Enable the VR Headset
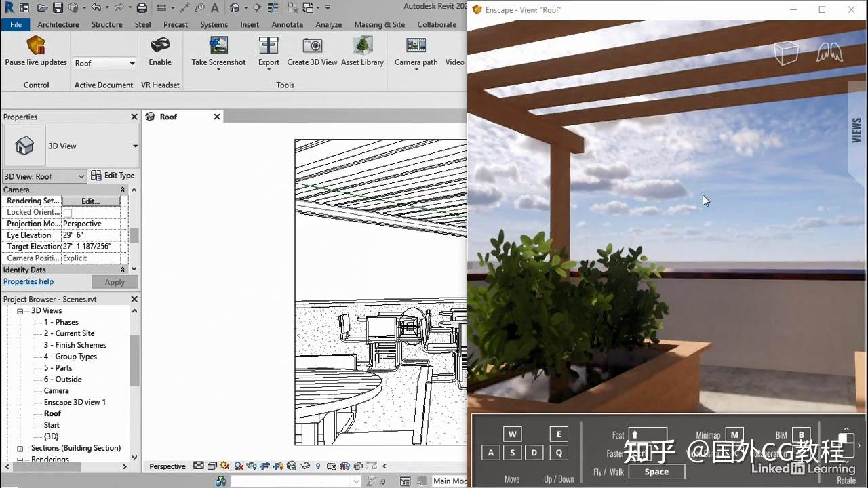The image size is (868, 488). (160, 52)
